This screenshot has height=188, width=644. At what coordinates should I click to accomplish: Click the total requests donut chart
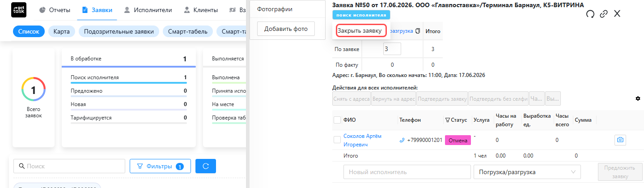tap(33, 90)
